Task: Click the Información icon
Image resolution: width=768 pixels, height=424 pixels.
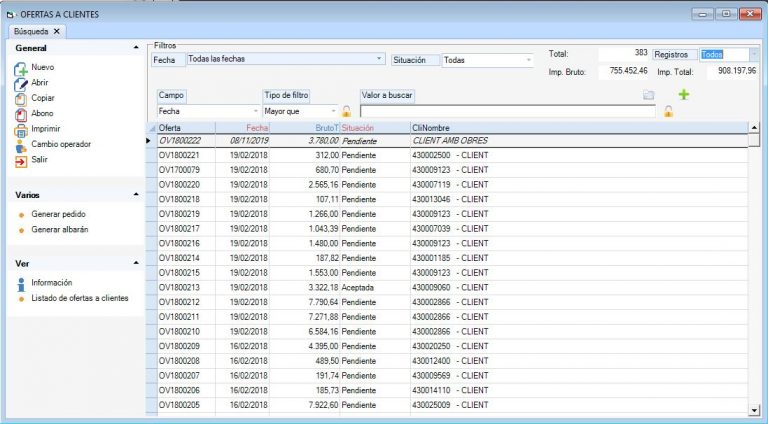Action: tap(21, 284)
